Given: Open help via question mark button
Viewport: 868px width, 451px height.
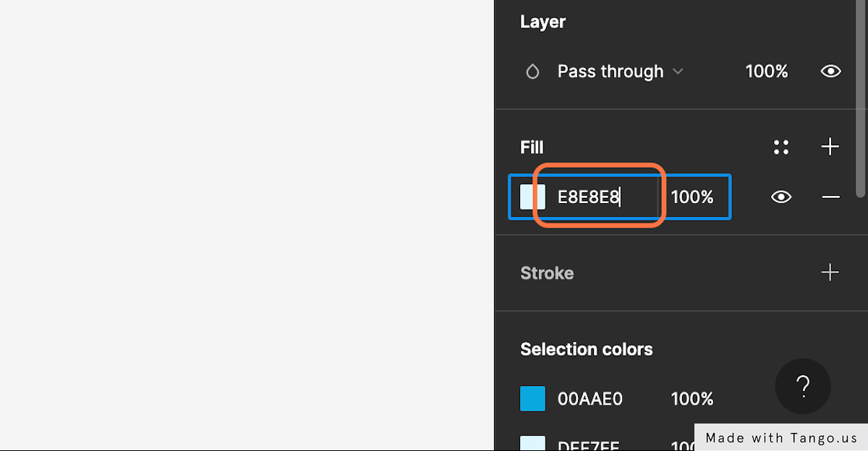Looking at the screenshot, I should click(803, 386).
